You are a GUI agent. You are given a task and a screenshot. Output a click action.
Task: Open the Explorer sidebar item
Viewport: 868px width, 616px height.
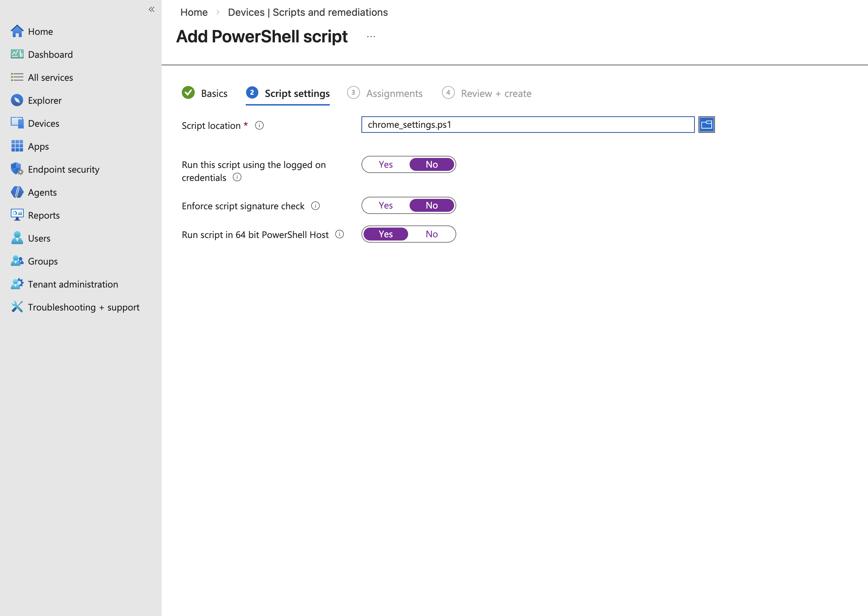coord(45,100)
